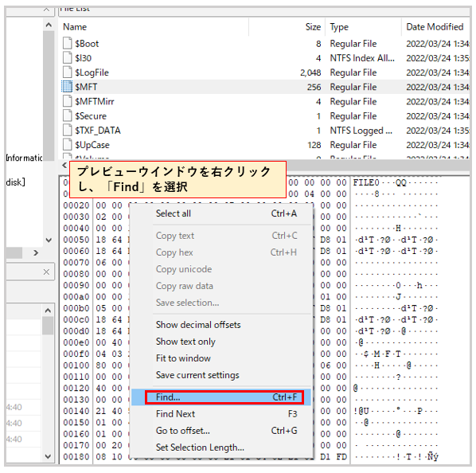This screenshot has height=473, width=476.
Task: Click hex offset 00140 in viewer
Action: point(76,411)
